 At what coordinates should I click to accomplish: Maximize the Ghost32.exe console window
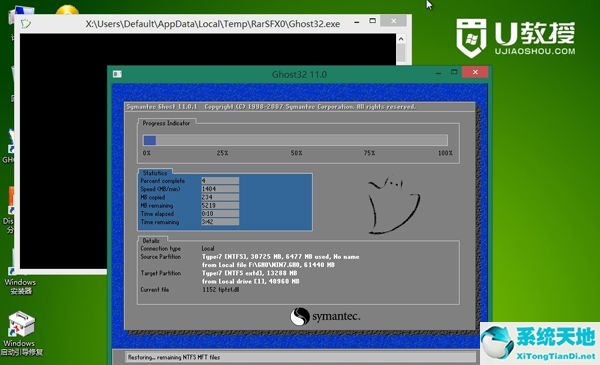(372, 21)
